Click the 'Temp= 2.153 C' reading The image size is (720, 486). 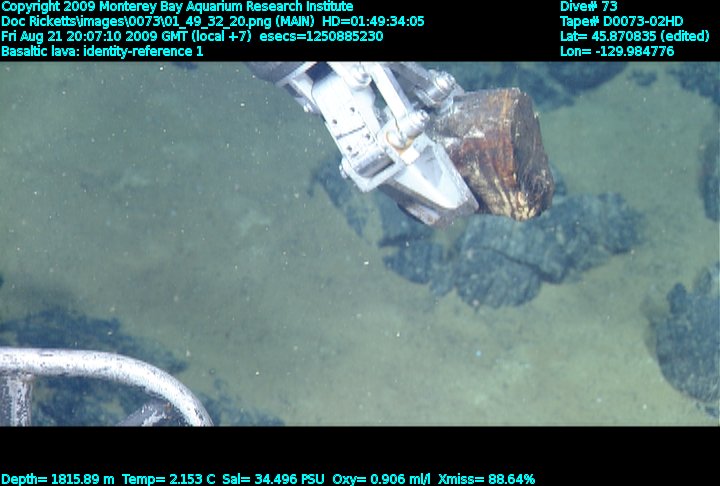tap(169, 479)
